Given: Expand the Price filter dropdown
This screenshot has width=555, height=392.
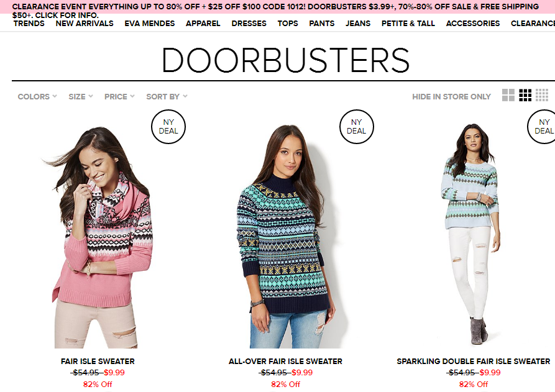Looking at the screenshot, I should click(x=119, y=96).
